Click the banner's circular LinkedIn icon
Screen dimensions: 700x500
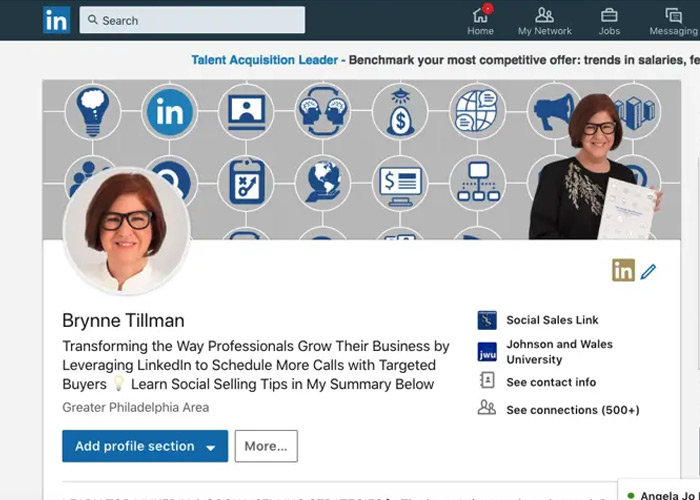(170, 112)
